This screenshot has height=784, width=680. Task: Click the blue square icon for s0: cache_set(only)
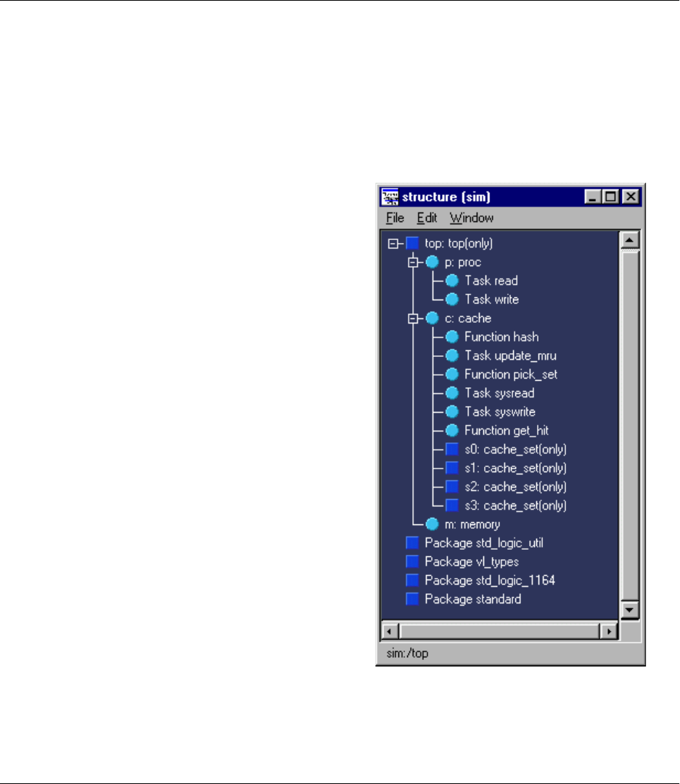[452, 450]
